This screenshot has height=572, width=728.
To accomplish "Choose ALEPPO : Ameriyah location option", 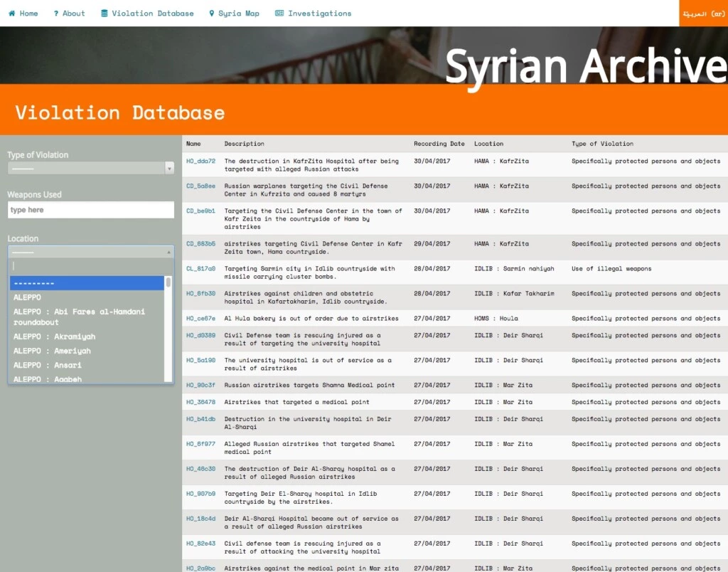I will (52, 351).
